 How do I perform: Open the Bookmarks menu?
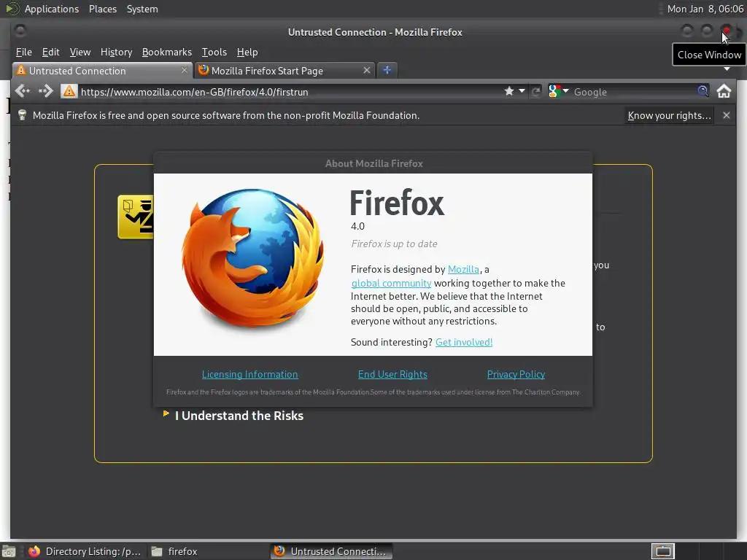pyautogui.click(x=167, y=52)
